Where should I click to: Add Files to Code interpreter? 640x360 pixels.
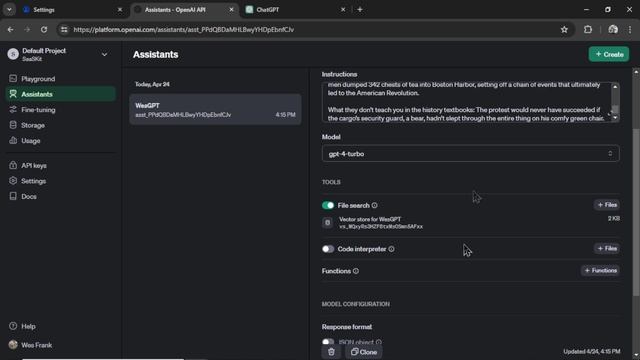pos(607,249)
